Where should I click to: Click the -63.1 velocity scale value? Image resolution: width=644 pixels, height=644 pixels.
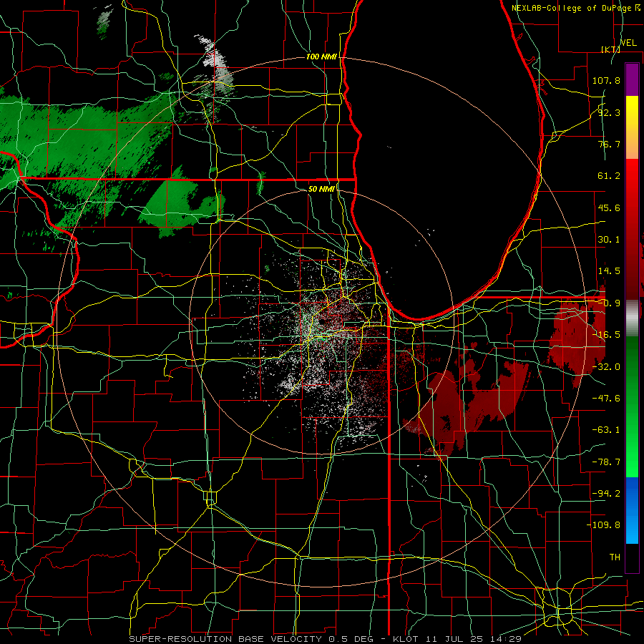(x=606, y=430)
